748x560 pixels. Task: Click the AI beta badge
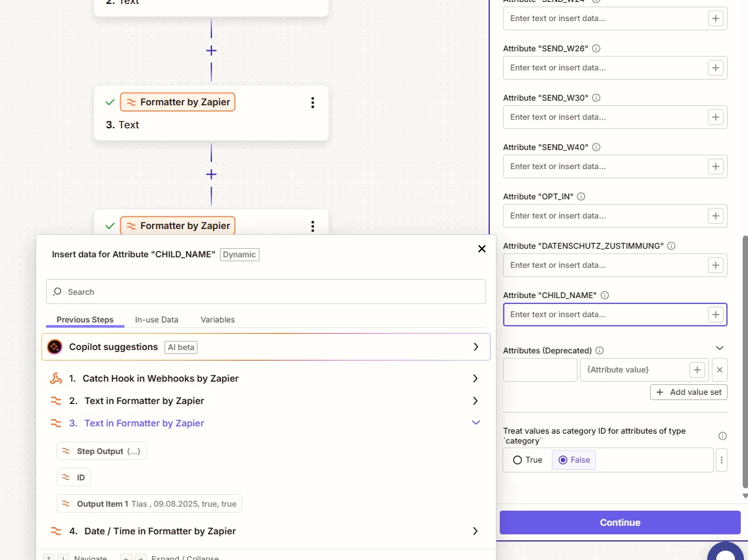[x=181, y=347]
